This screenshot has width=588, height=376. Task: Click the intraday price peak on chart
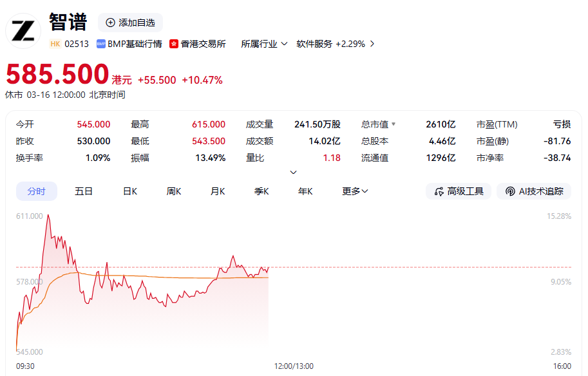[x=48, y=216]
